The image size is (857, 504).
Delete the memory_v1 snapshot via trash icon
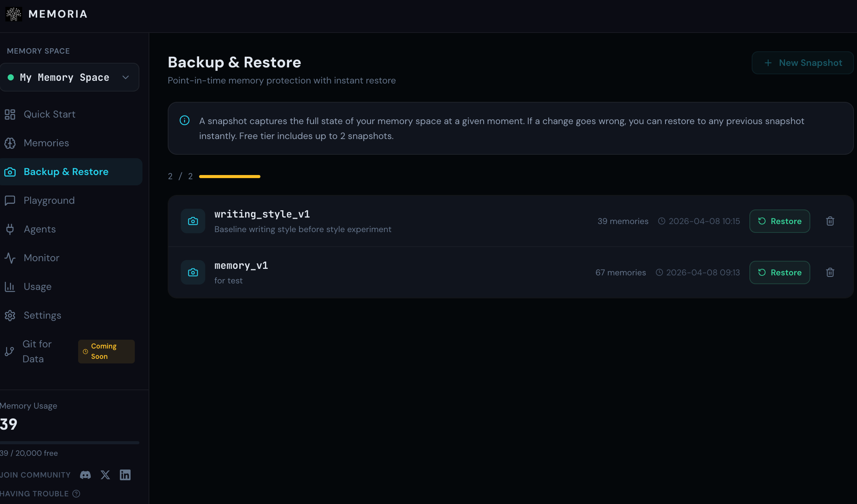coord(830,272)
